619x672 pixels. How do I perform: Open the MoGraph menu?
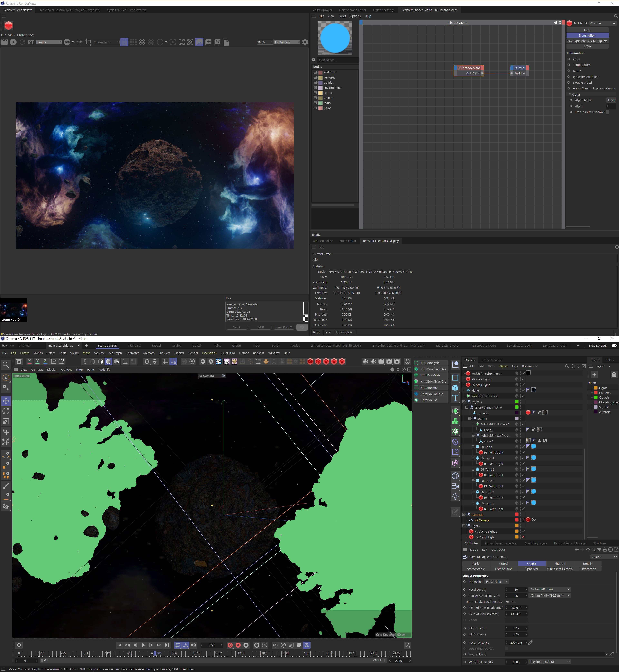(115, 353)
